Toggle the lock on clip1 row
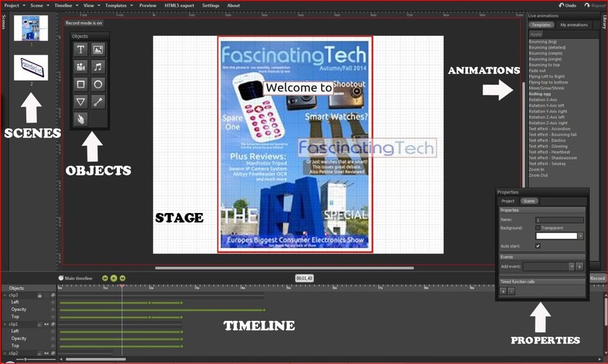 click(x=39, y=324)
